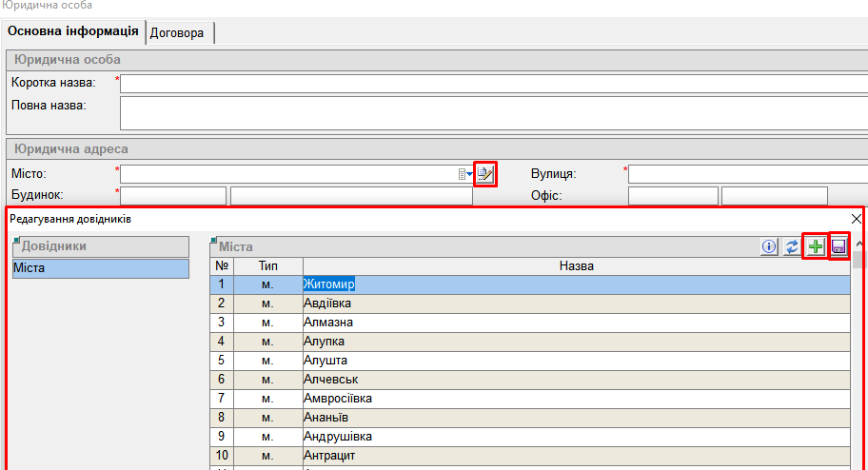Click the Вулиця input field
The image size is (868, 470).
point(747,174)
